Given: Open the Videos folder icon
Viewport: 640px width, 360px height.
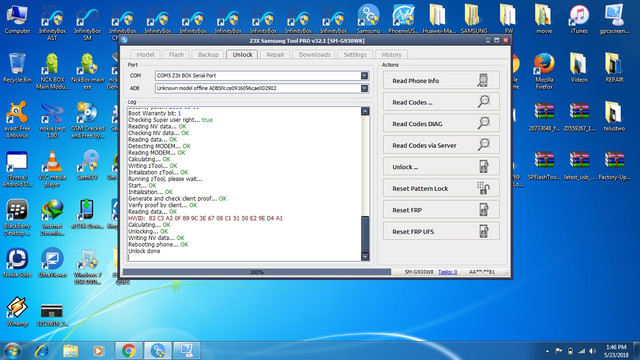Looking at the screenshot, I should [579, 68].
